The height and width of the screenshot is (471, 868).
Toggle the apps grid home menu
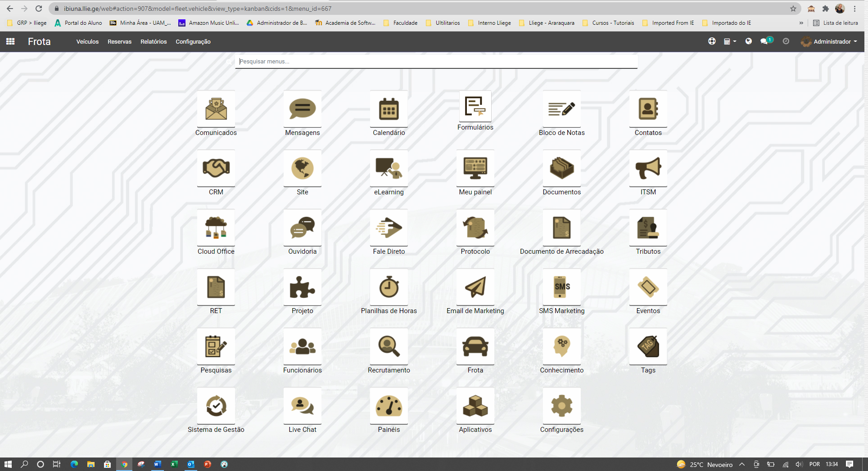click(10, 41)
